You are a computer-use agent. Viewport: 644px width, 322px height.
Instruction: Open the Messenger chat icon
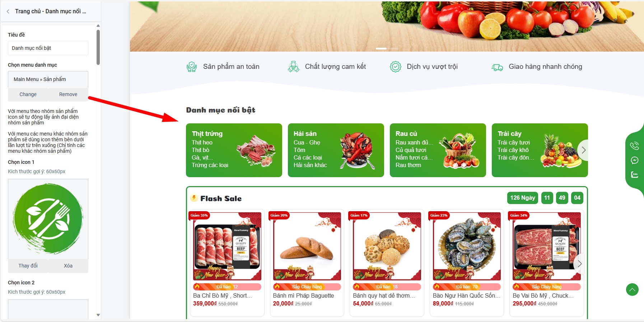pyautogui.click(x=634, y=160)
